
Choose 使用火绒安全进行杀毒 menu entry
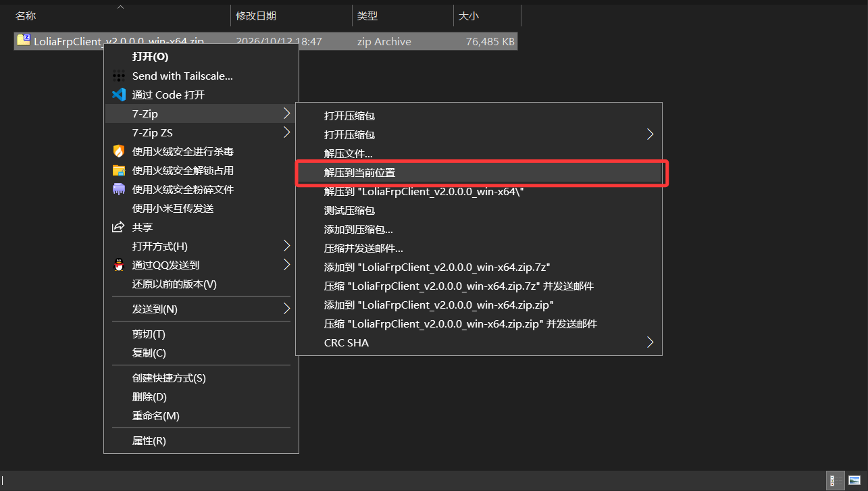(201, 151)
